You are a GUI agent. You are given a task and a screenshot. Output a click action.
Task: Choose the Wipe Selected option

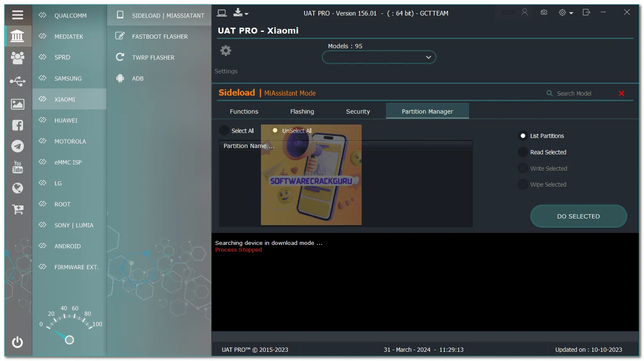pos(542,184)
